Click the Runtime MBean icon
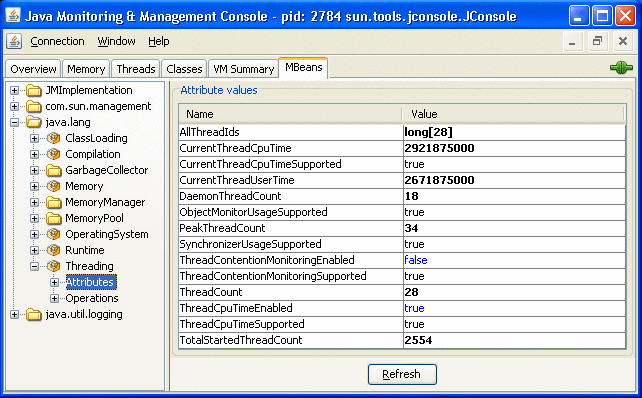The image size is (642, 398). (53, 250)
